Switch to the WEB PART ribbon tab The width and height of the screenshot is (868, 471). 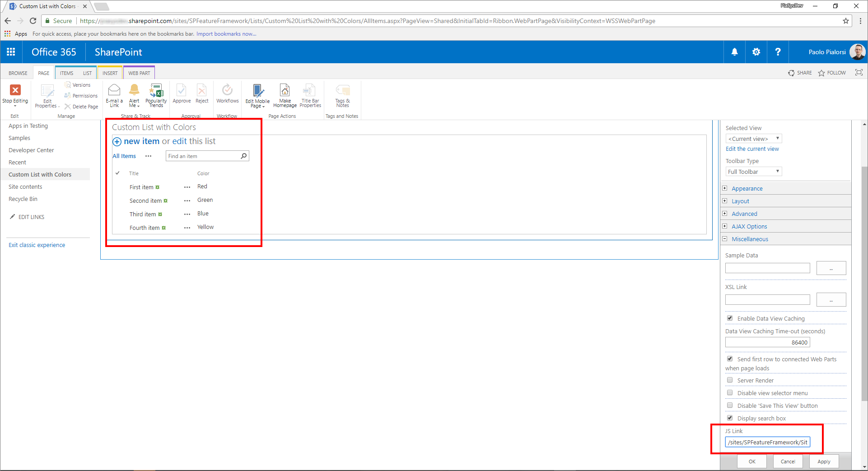click(x=139, y=73)
